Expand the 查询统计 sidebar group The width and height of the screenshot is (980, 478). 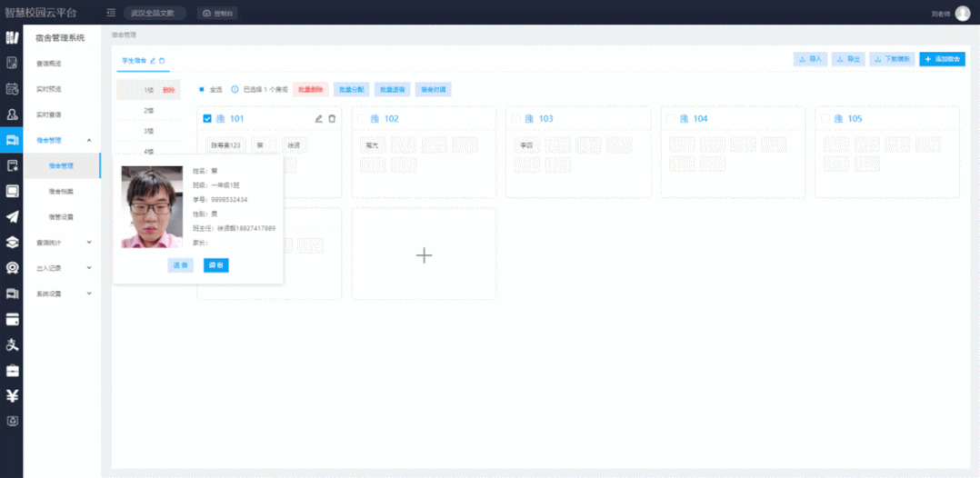[x=89, y=243]
